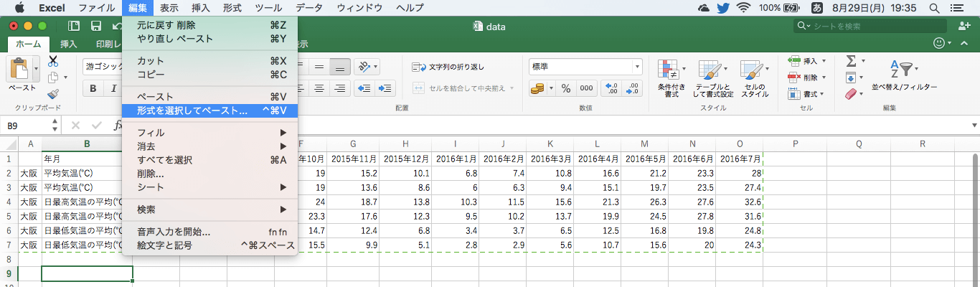
Task: Expand the Paste button dropdown arrow
Action: pyautogui.click(x=37, y=69)
